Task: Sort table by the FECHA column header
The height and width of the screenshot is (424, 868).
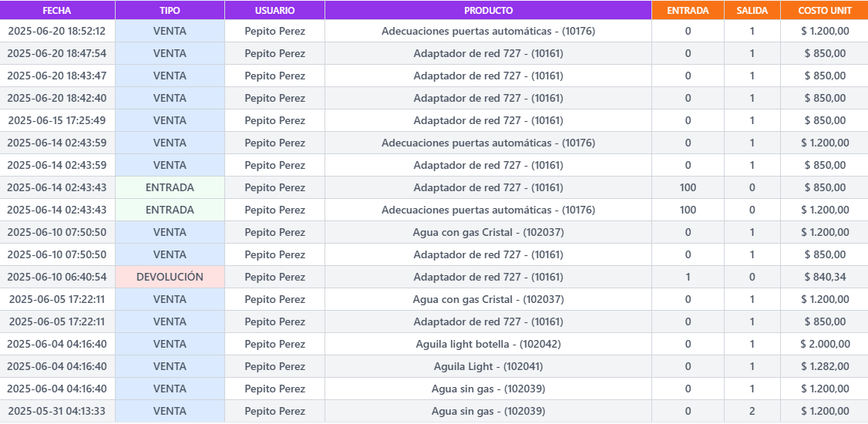Action: click(x=57, y=11)
